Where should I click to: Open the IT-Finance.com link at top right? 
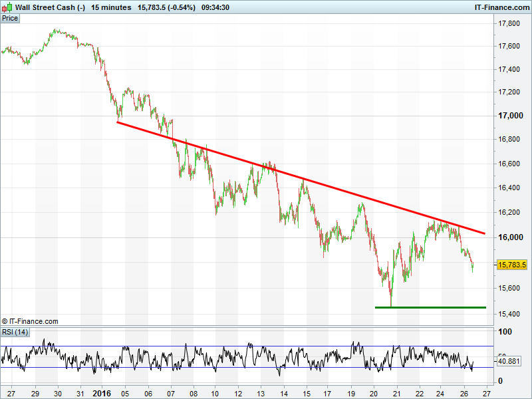point(501,7)
